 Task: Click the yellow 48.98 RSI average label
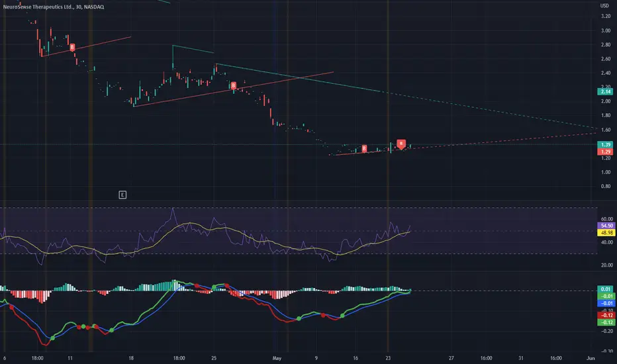(605, 232)
